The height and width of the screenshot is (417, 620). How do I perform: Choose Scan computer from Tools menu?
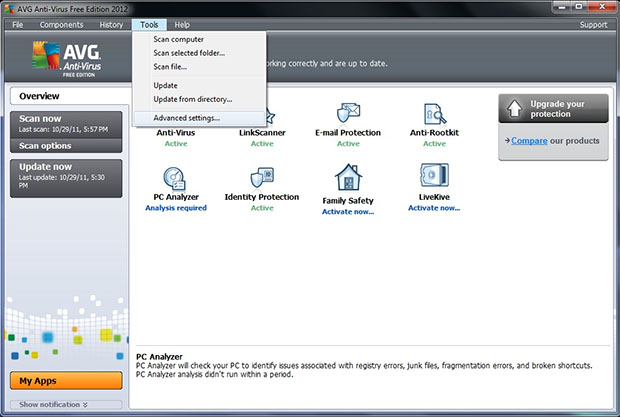[x=199, y=39]
